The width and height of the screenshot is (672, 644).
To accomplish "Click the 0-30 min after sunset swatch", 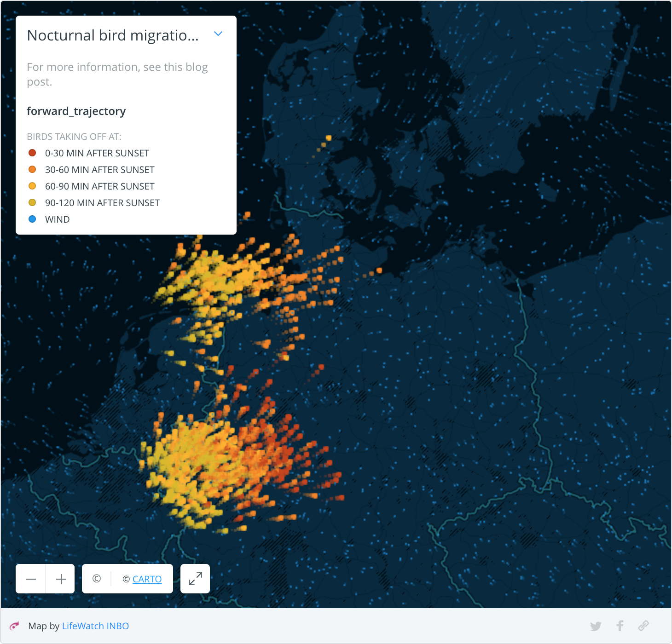I will coord(32,153).
